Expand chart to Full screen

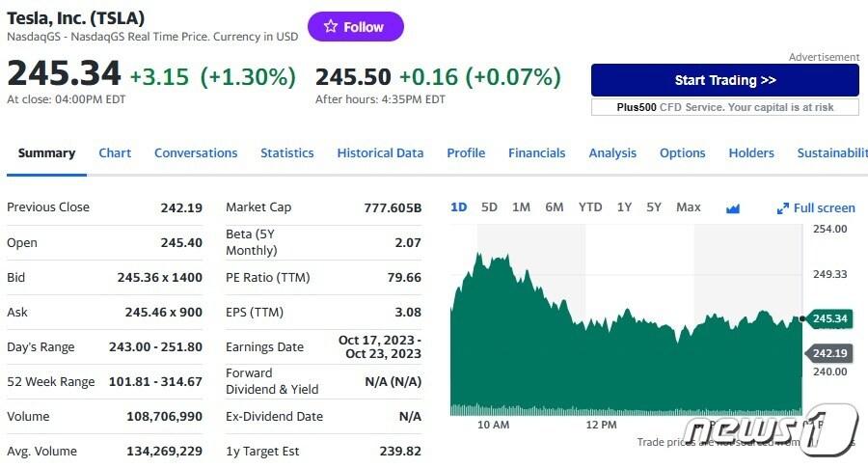(x=816, y=207)
